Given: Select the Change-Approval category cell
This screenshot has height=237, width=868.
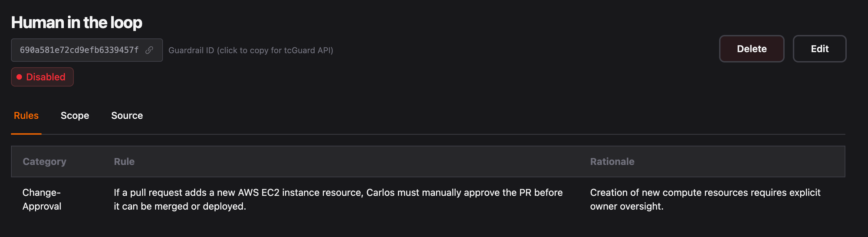Looking at the screenshot, I should coord(42,199).
